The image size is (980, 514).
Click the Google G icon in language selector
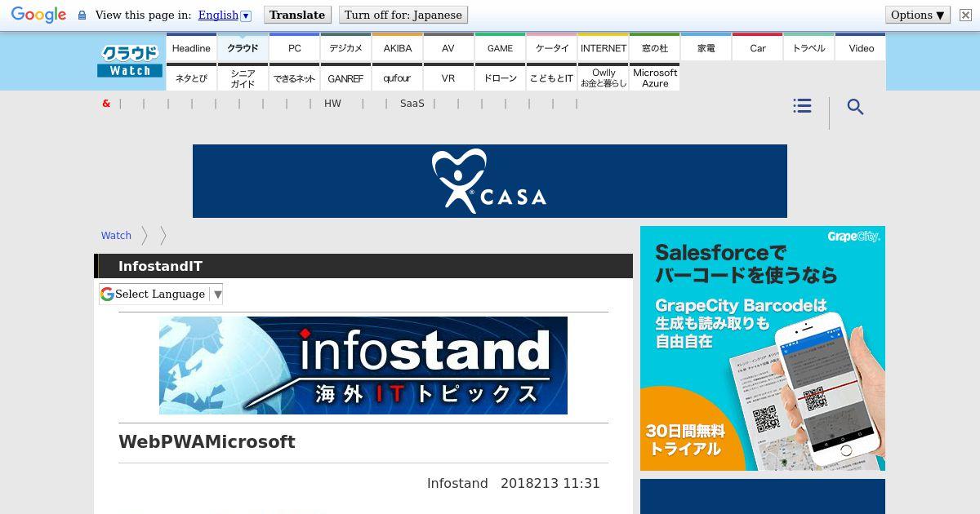107,294
